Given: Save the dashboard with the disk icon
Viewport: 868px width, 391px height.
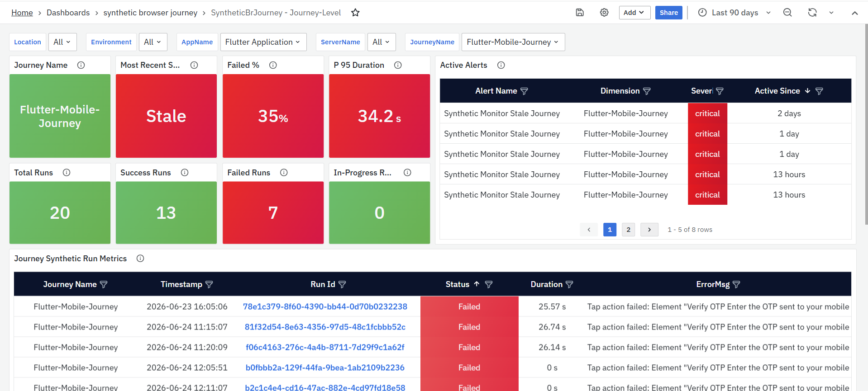Looking at the screenshot, I should (x=580, y=13).
